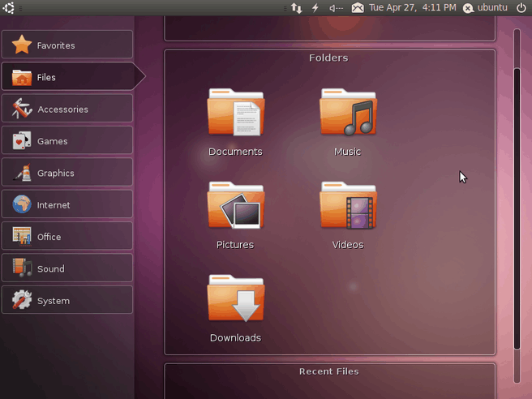Image resolution: width=532 pixels, height=399 pixels.
Task: Open the Videos folder icon
Action: click(348, 205)
